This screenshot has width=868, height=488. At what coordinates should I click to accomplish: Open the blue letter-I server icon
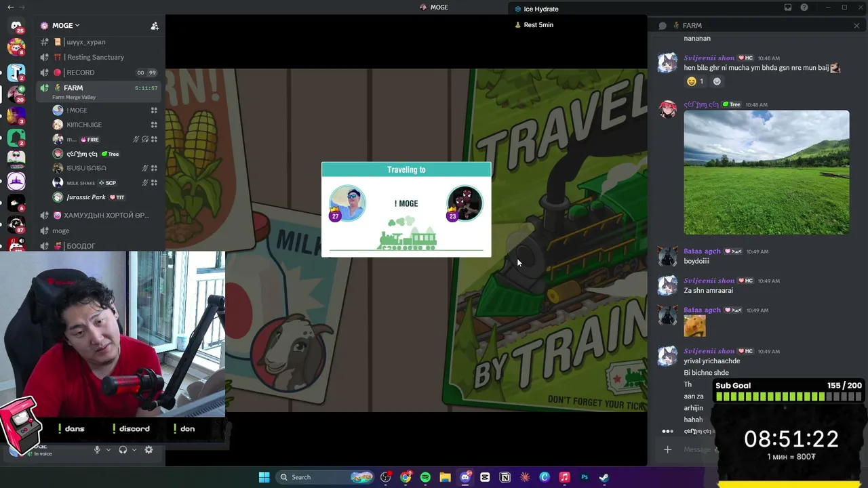(x=16, y=72)
